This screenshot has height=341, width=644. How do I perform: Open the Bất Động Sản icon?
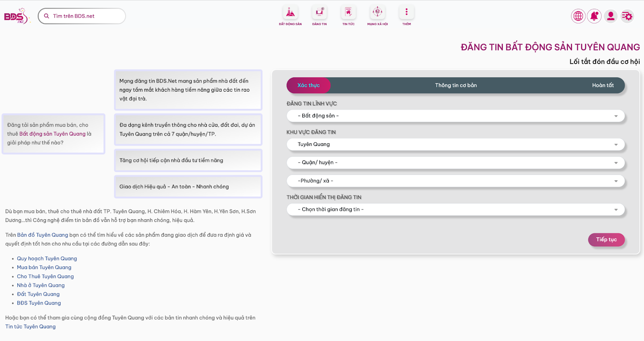tap(290, 12)
